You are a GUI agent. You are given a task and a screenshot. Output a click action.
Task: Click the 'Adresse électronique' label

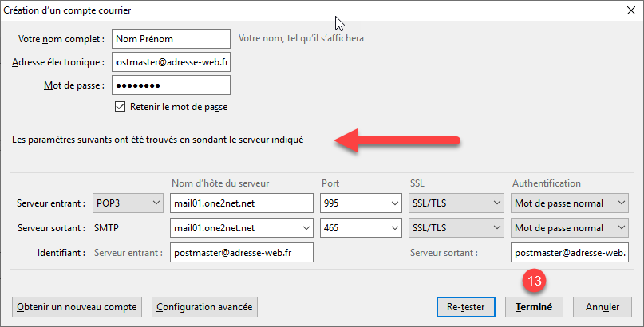pyautogui.click(x=58, y=62)
